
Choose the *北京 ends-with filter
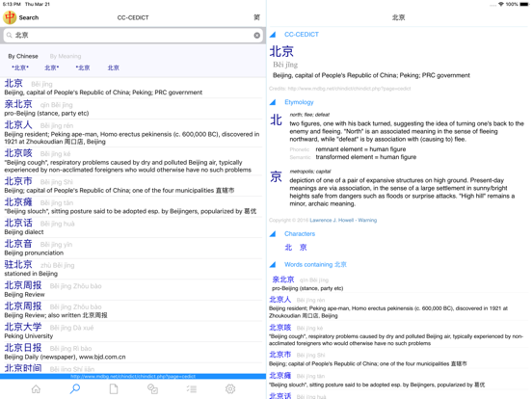coord(83,67)
